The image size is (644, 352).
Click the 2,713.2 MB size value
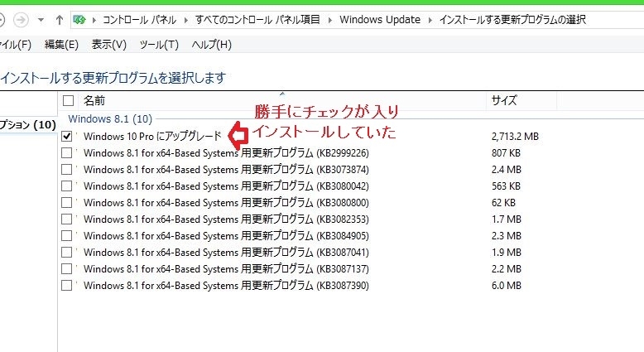click(x=515, y=136)
